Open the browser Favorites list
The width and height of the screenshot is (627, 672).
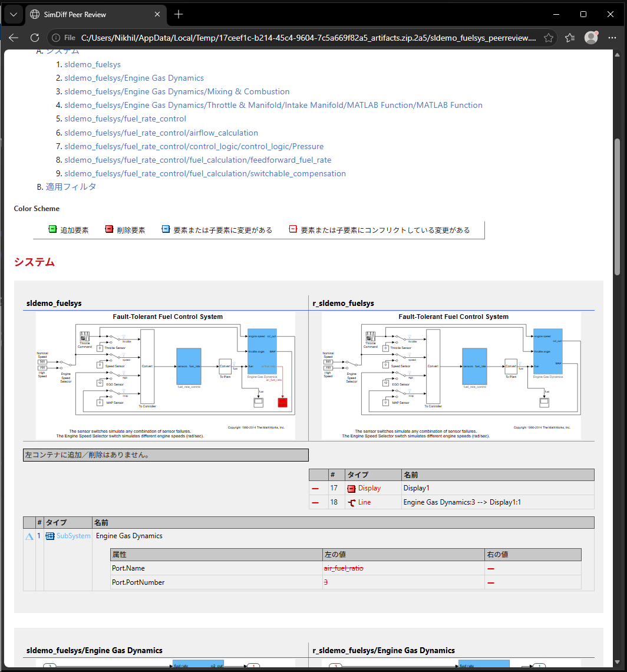[x=570, y=38]
